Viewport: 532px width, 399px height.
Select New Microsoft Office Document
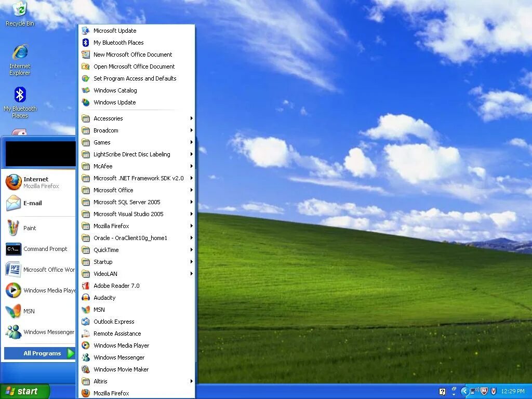tap(137, 54)
